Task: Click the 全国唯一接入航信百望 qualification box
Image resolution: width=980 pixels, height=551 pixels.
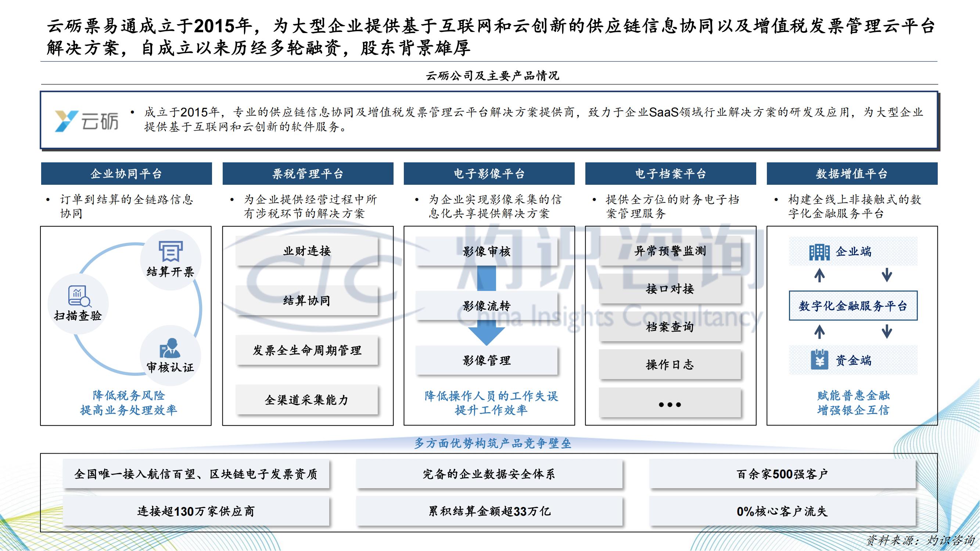Action: pyautogui.click(x=196, y=474)
